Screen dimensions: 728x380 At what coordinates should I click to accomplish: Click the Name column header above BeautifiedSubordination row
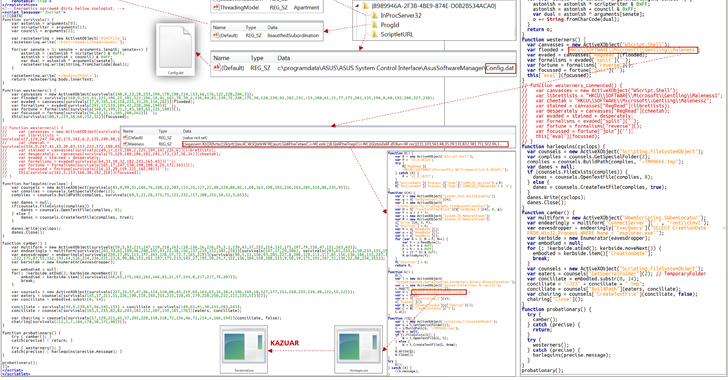(219, 27)
